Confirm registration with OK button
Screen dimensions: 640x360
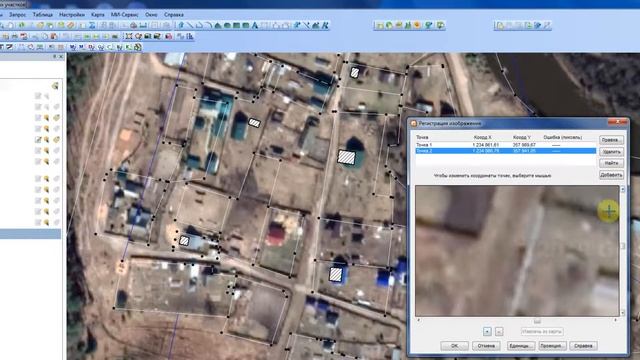454,346
